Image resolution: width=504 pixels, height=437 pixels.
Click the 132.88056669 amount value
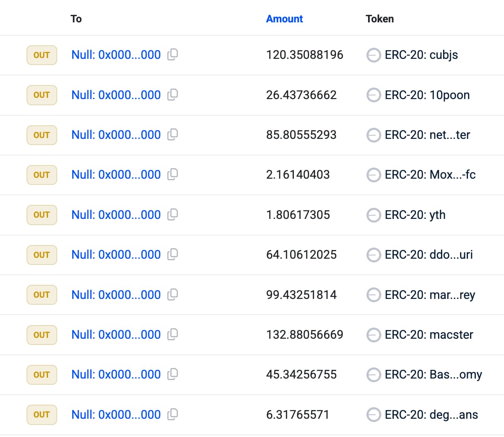click(x=305, y=335)
